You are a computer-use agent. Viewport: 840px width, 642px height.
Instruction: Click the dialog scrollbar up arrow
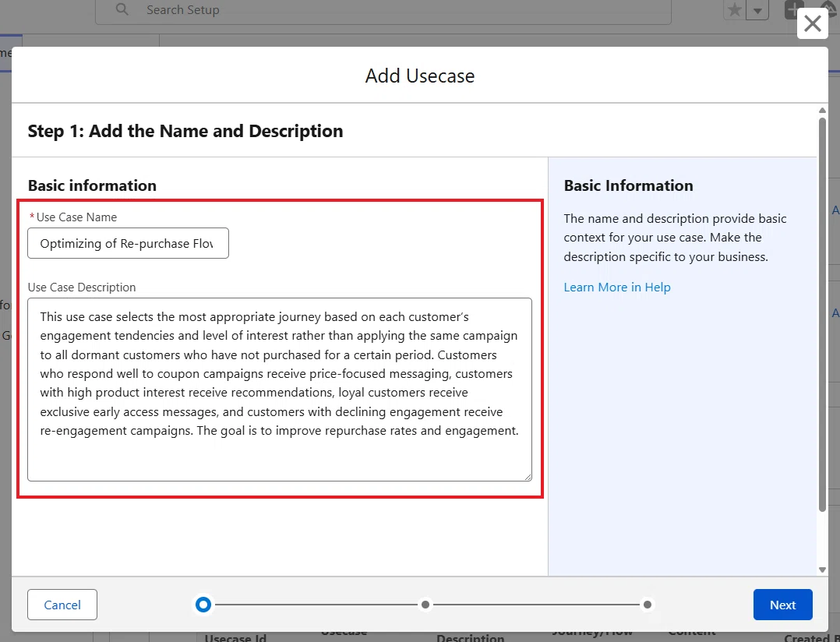(822, 111)
